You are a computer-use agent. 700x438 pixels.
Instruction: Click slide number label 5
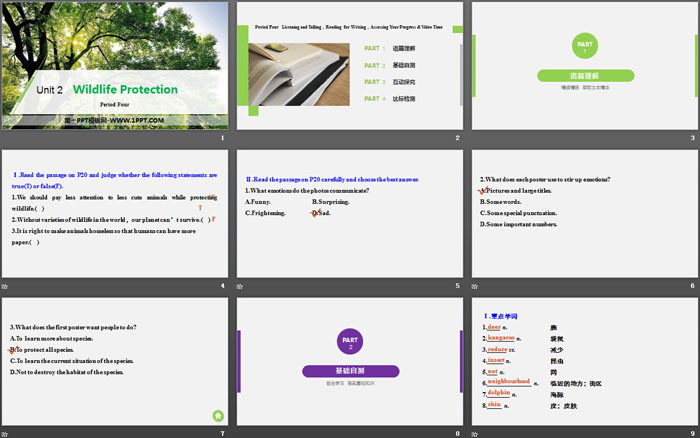point(458,286)
